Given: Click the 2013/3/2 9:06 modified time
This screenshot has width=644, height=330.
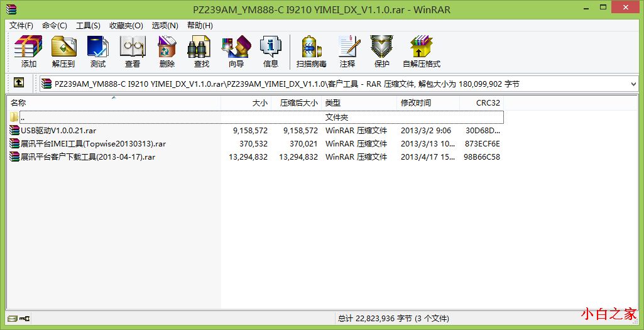Looking at the screenshot, I should point(426,131).
